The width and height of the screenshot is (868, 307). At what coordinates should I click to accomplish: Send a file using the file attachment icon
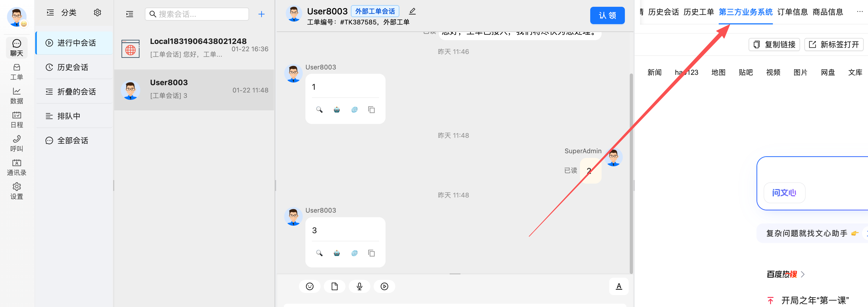click(x=335, y=286)
